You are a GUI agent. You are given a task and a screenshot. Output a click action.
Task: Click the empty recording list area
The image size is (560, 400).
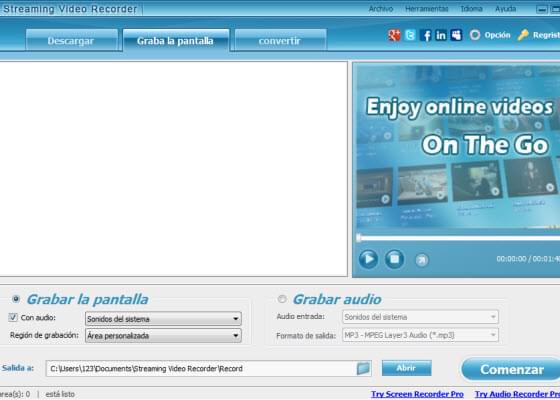coord(173,169)
